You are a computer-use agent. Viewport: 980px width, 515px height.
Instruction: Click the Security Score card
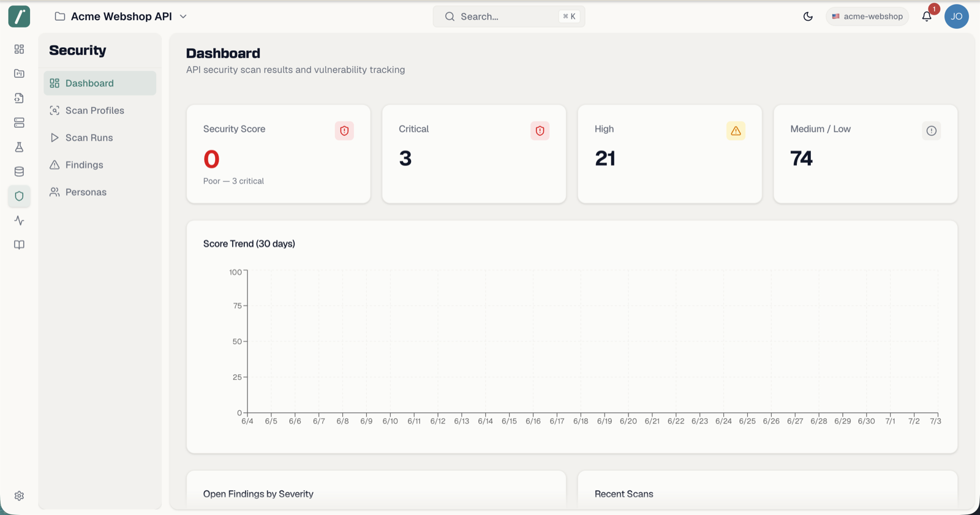coord(279,154)
